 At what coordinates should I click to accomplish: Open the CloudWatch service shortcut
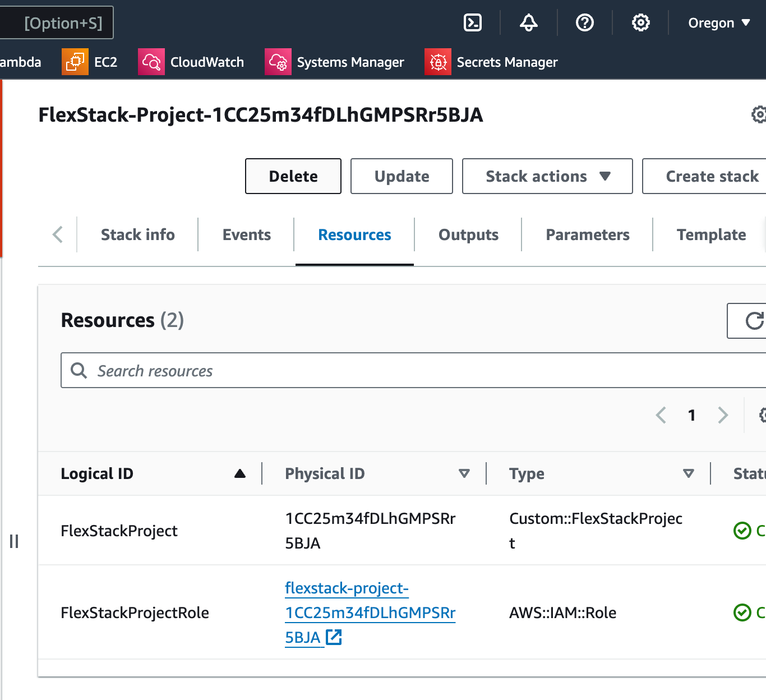191,62
